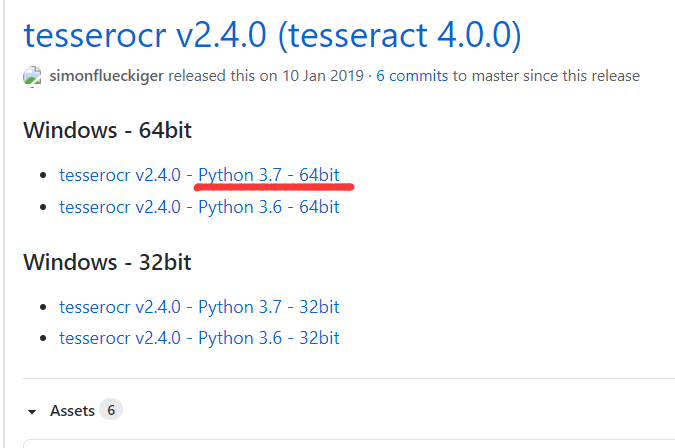Screen dimensions: 675x448
Task: Click the Windows - 64bit heading
Action: (x=107, y=130)
